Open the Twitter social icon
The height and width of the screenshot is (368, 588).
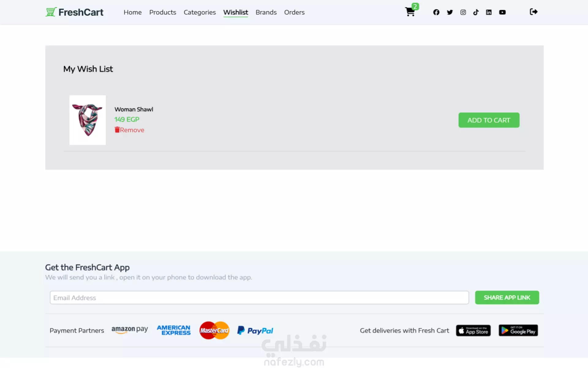[450, 12]
